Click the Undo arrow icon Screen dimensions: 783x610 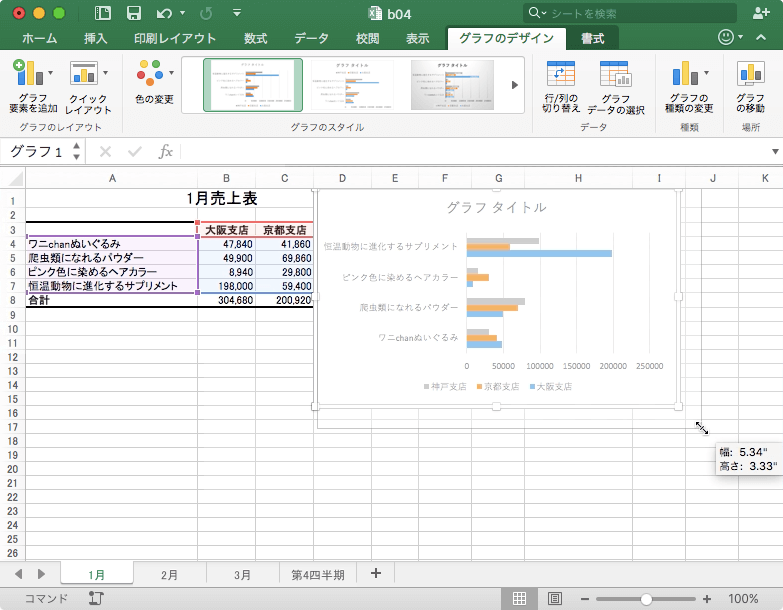pyautogui.click(x=164, y=13)
